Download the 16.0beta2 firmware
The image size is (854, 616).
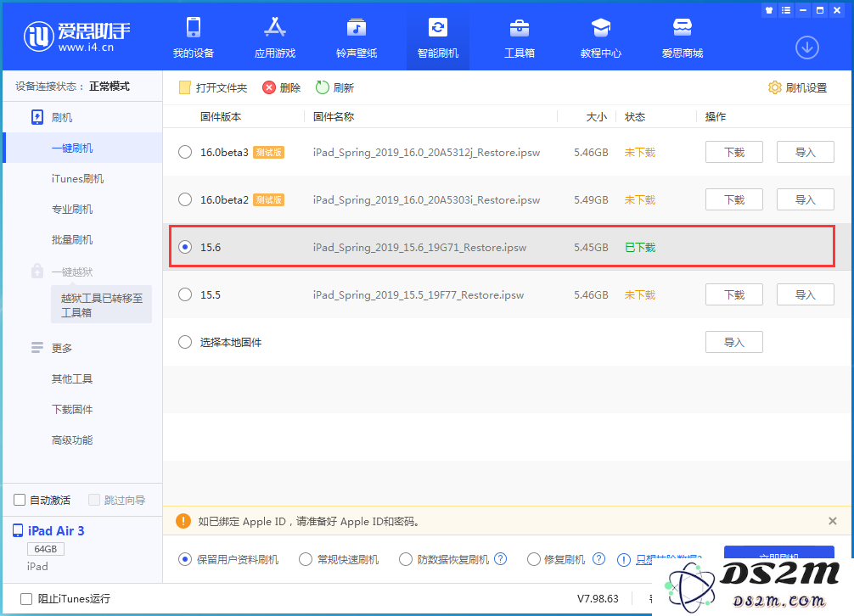[x=733, y=199]
